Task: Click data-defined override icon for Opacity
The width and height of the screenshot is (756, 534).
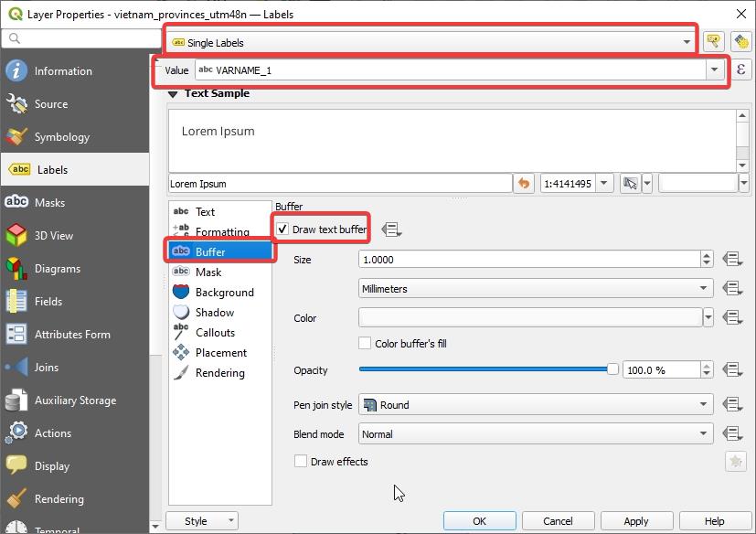Action: click(x=730, y=370)
